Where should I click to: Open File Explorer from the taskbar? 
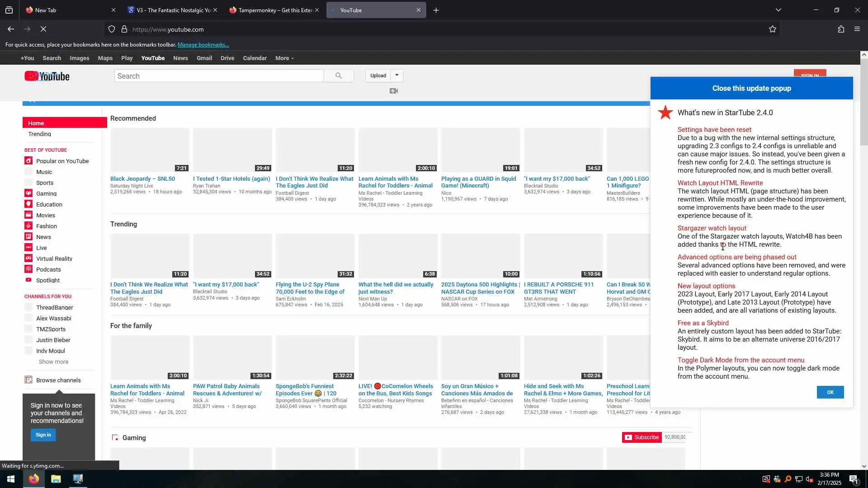tap(56, 479)
